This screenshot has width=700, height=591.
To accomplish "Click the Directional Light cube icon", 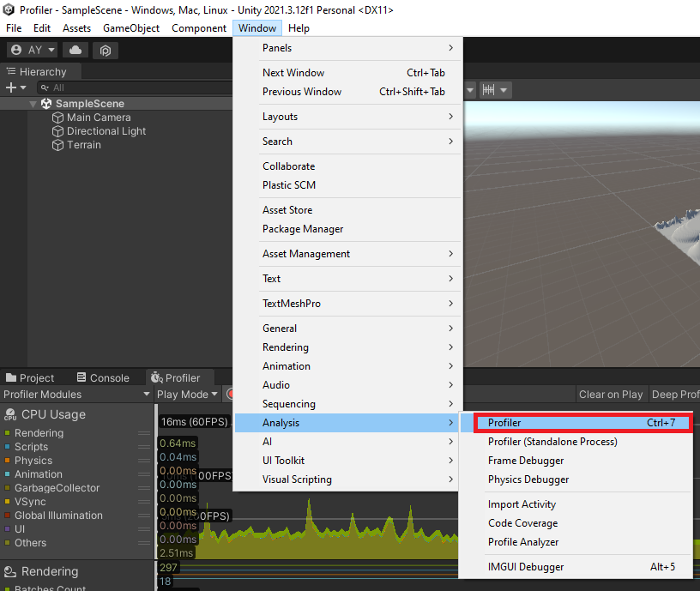I will (57, 131).
